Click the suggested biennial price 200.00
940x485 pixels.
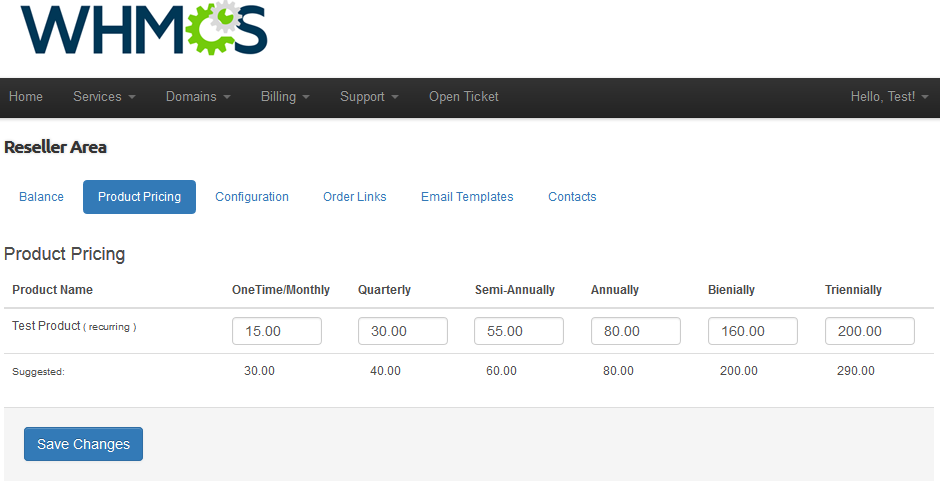coord(739,371)
